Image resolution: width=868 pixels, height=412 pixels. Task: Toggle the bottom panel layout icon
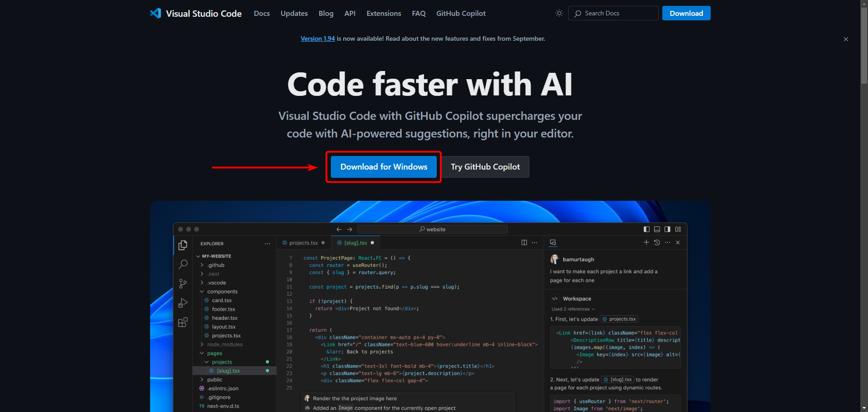pos(657,229)
